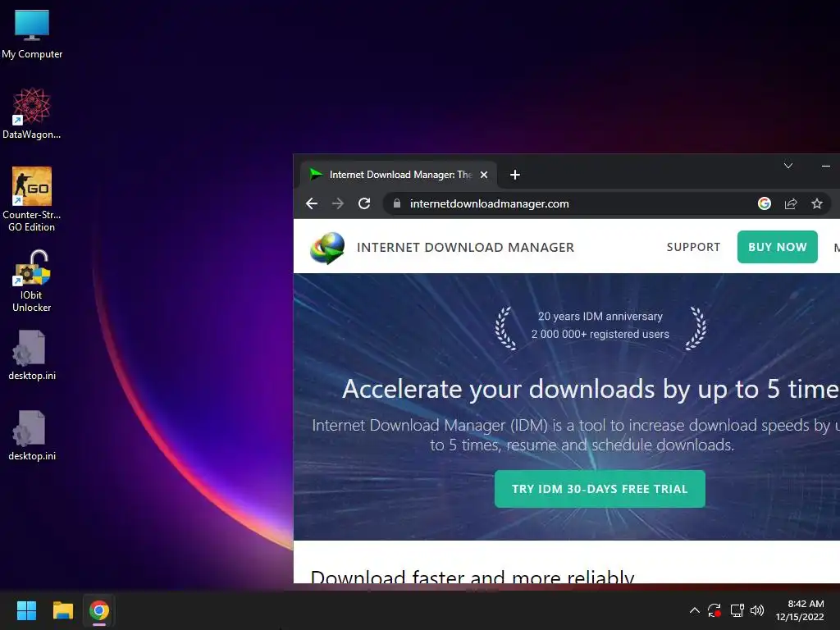
Task: Click the 'Accelerate your downloads' headline
Action: click(x=591, y=390)
